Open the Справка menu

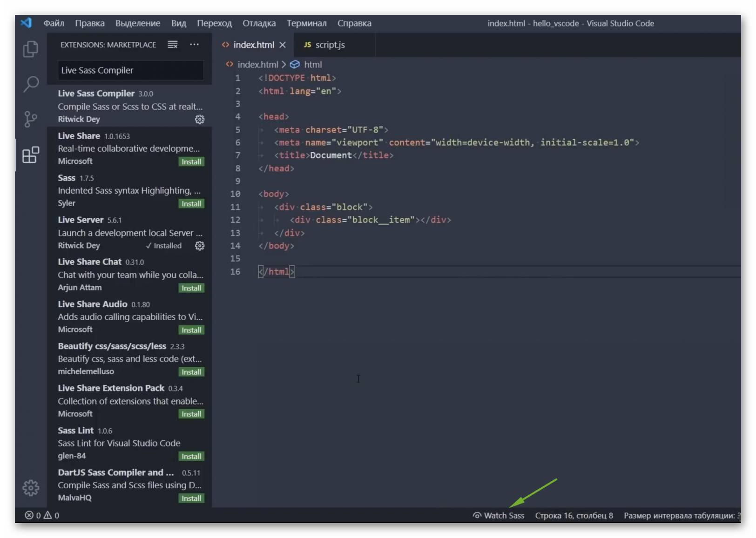click(354, 23)
